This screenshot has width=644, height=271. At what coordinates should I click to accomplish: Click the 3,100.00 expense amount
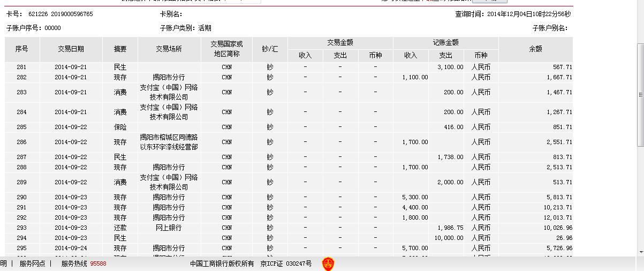450,67
